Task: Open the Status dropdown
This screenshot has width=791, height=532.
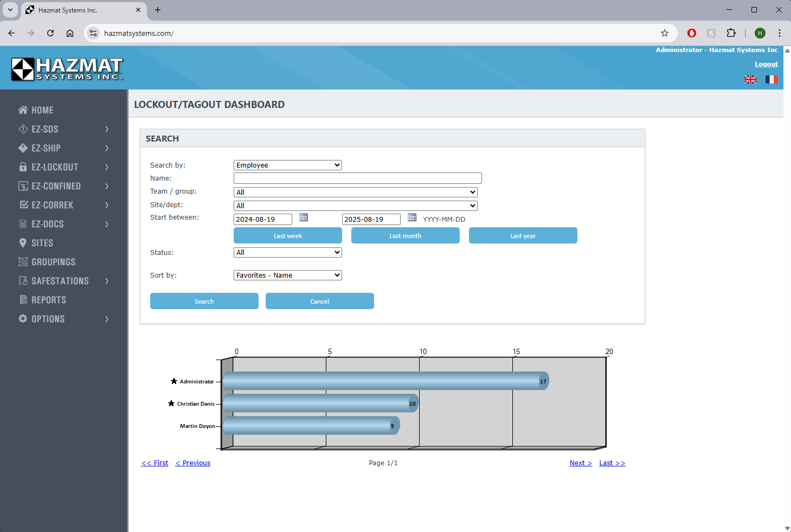Action: [287, 253]
